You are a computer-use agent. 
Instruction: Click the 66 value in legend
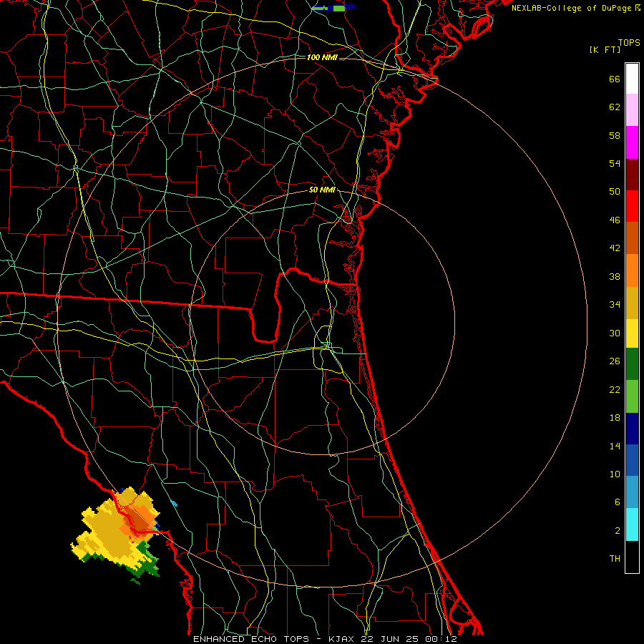(x=615, y=79)
